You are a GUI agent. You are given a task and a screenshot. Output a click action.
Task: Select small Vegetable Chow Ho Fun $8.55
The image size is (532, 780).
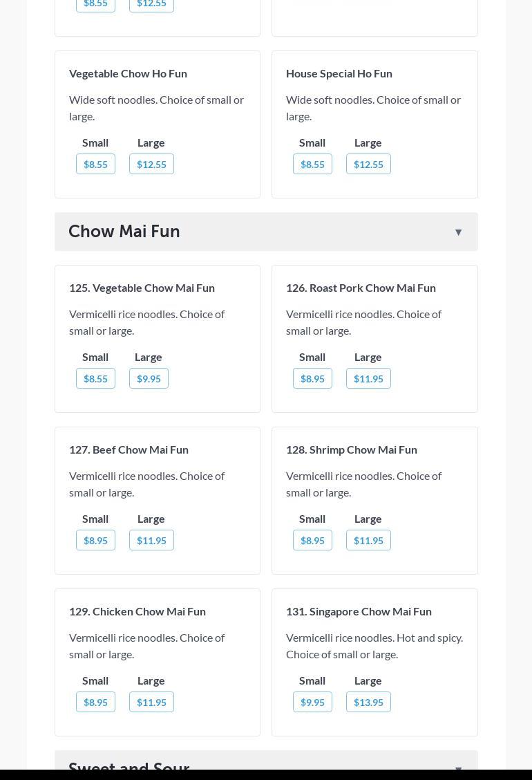[x=95, y=165]
